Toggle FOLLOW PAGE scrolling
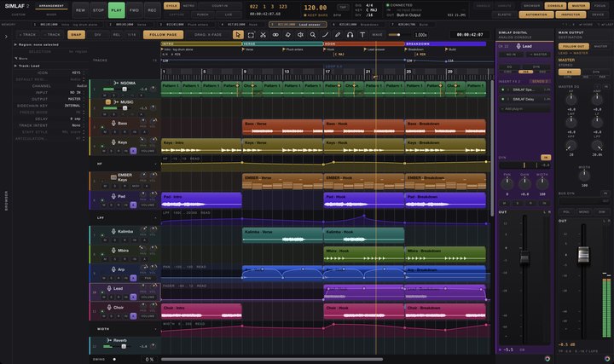The width and height of the screenshot is (614, 364). (x=163, y=34)
